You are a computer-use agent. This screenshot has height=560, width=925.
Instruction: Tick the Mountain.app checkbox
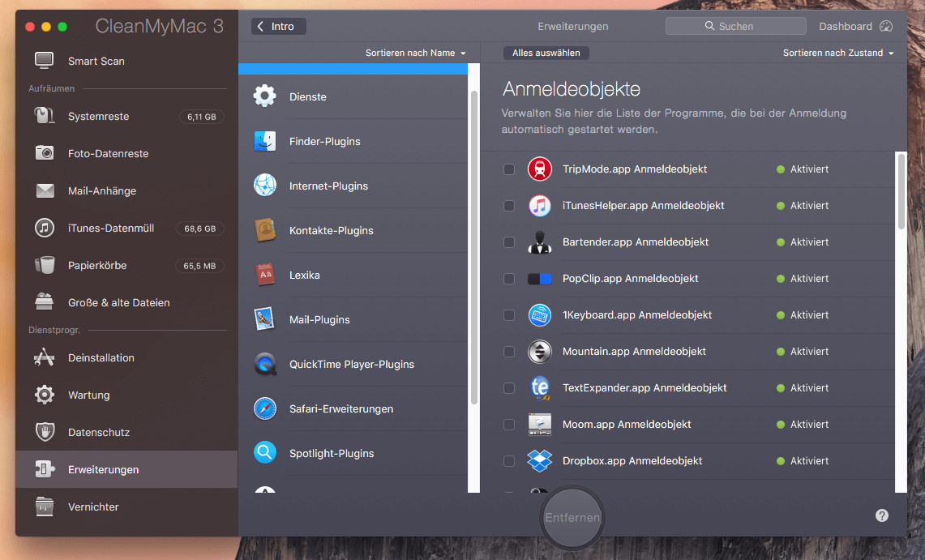coord(508,352)
